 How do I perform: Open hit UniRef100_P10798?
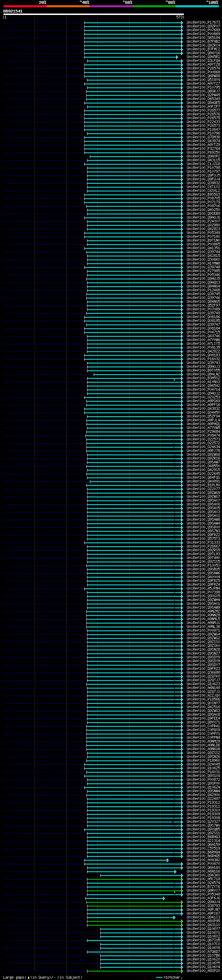203,168
